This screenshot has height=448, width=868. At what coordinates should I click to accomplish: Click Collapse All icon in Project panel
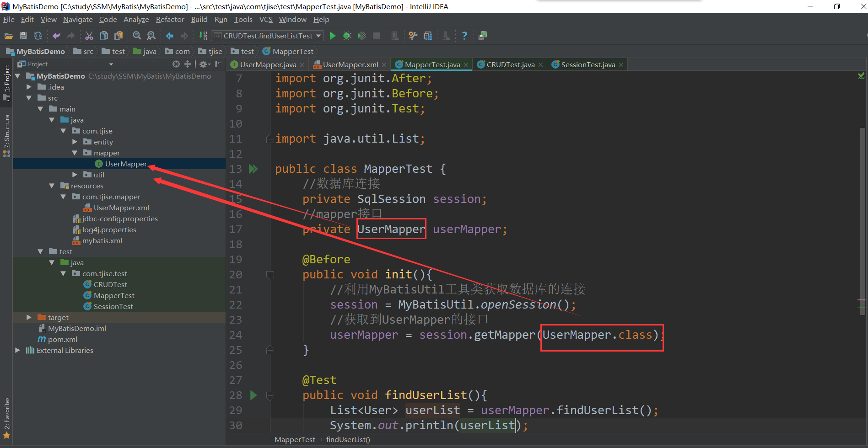188,64
